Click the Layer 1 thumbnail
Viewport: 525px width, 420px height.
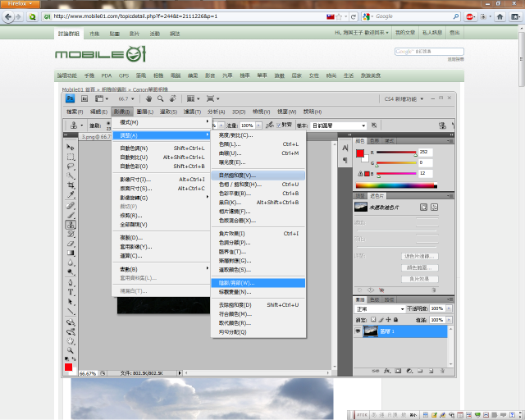(x=371, y=331)
